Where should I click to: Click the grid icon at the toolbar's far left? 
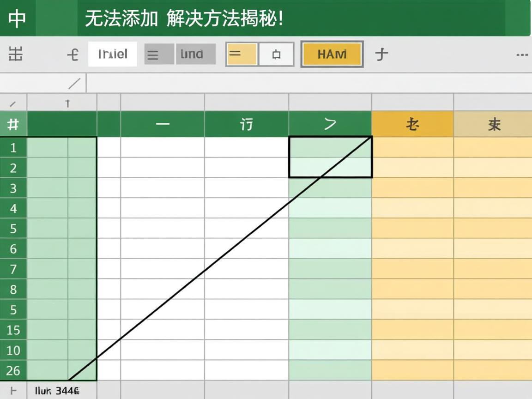16,54
